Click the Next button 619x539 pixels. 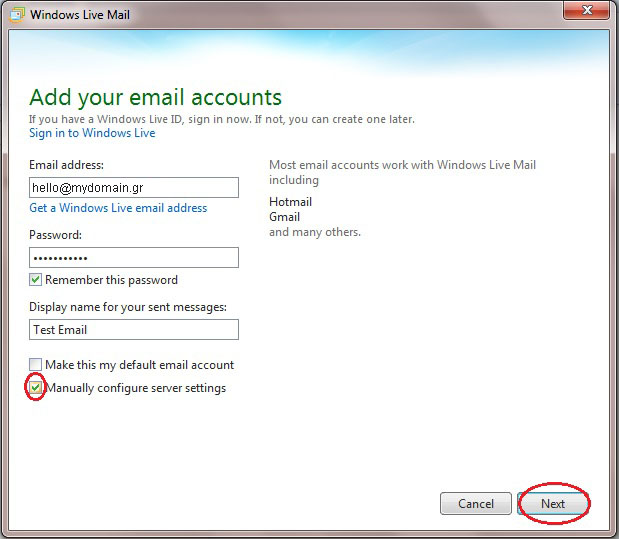tap(553, 503)
